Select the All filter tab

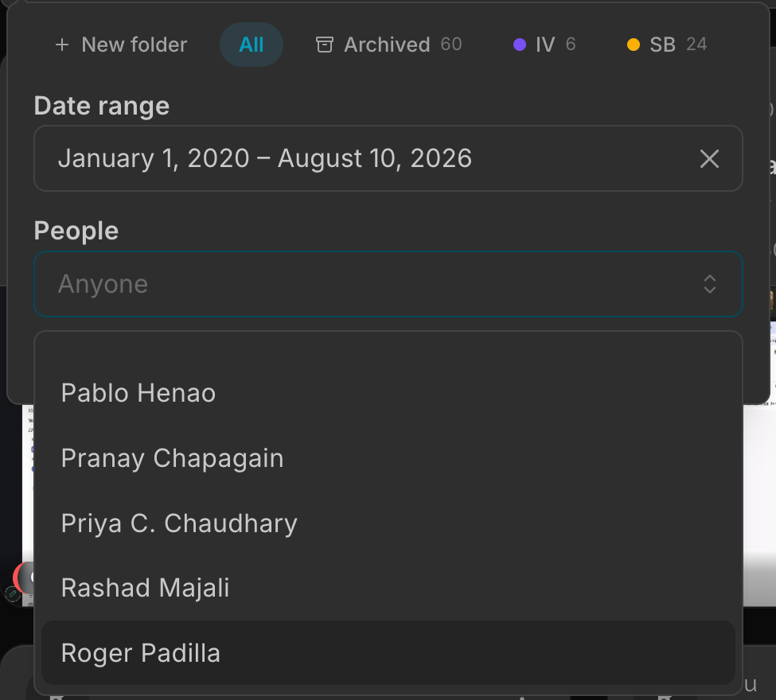(x=252, y=45)
